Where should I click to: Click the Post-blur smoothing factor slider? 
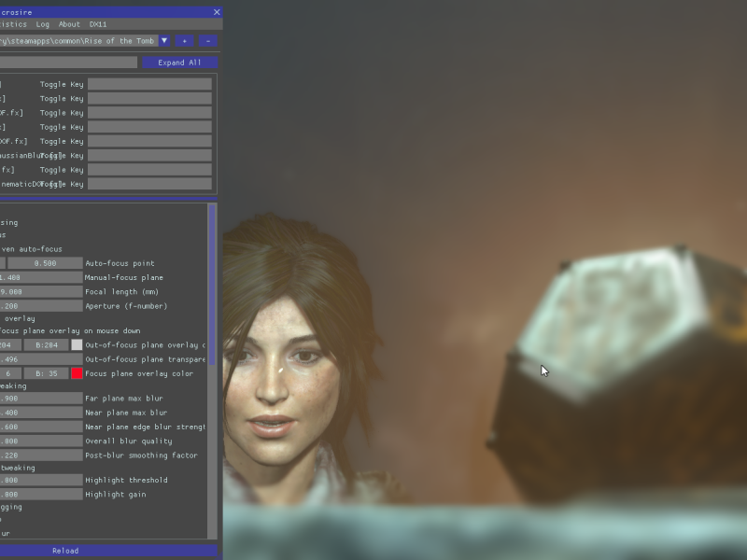41,455
